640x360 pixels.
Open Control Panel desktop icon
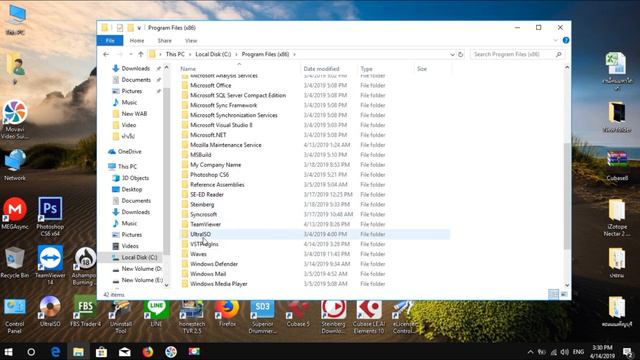coord(15,316)
